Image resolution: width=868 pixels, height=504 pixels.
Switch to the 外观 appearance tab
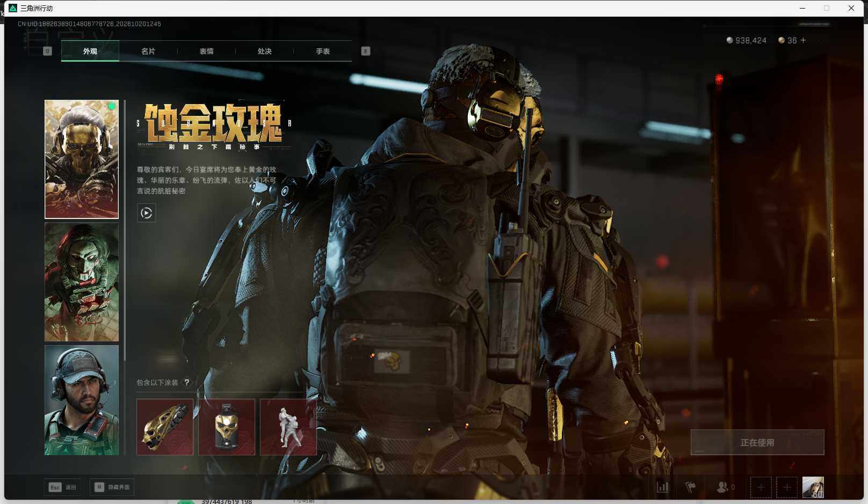[x=90, y=51]
